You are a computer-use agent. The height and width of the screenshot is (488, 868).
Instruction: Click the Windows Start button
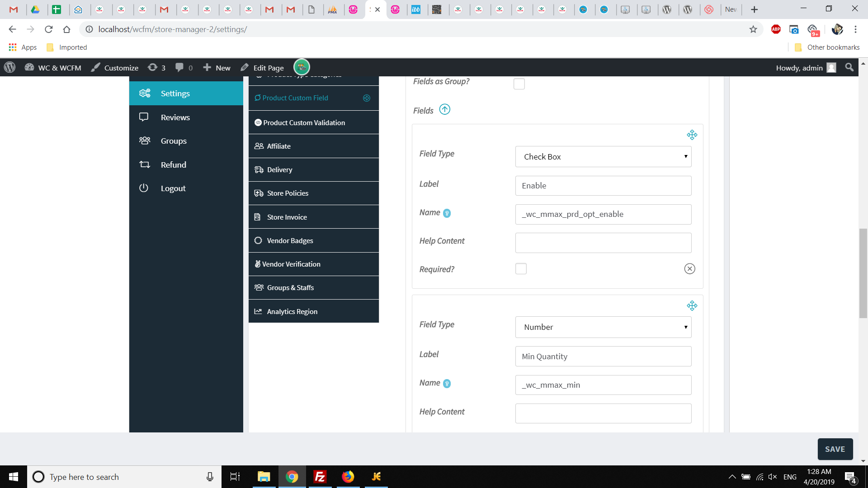coord(14,477)
